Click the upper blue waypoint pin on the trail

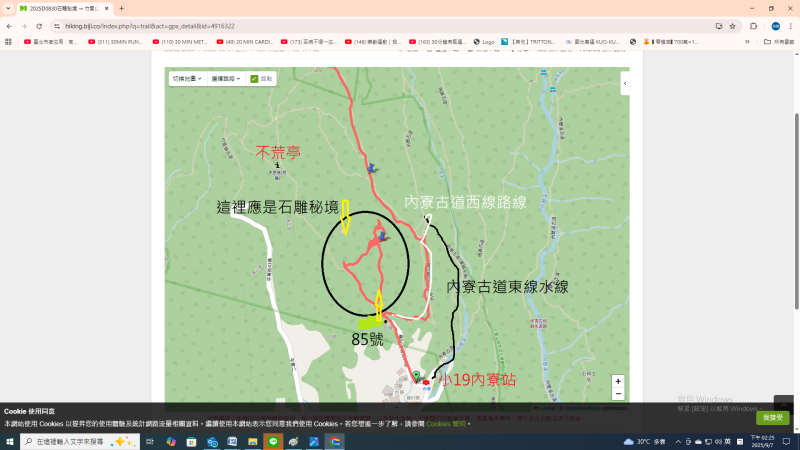point(371,167)
